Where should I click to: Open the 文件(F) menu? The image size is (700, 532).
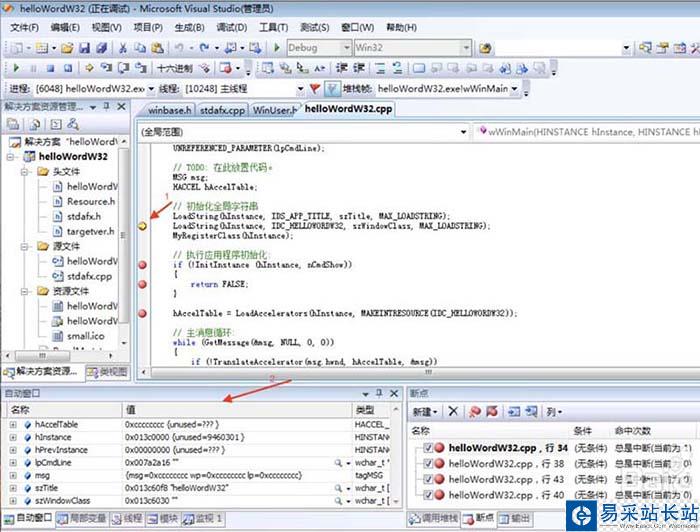pyautogui.click(x=25, y=28)
